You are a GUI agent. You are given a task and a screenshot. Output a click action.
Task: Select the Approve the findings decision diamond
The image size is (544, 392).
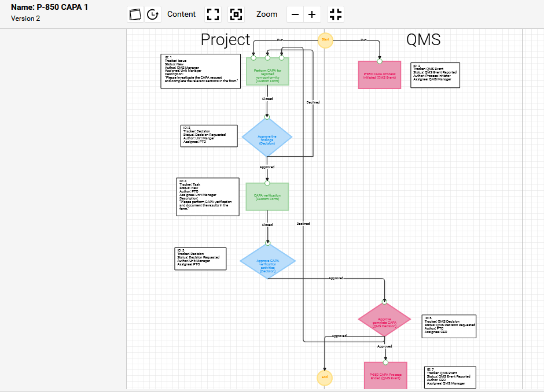click(x=267, y=138)
